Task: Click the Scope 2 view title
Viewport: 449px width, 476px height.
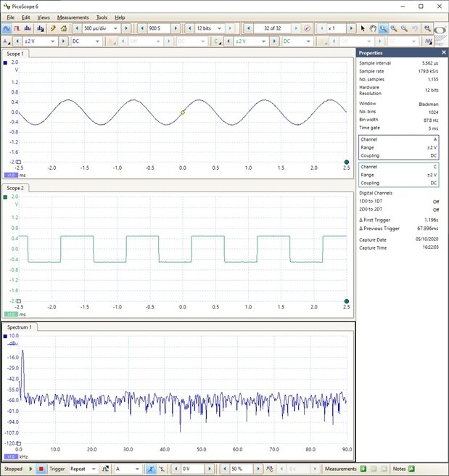Action: pos(15,187)
